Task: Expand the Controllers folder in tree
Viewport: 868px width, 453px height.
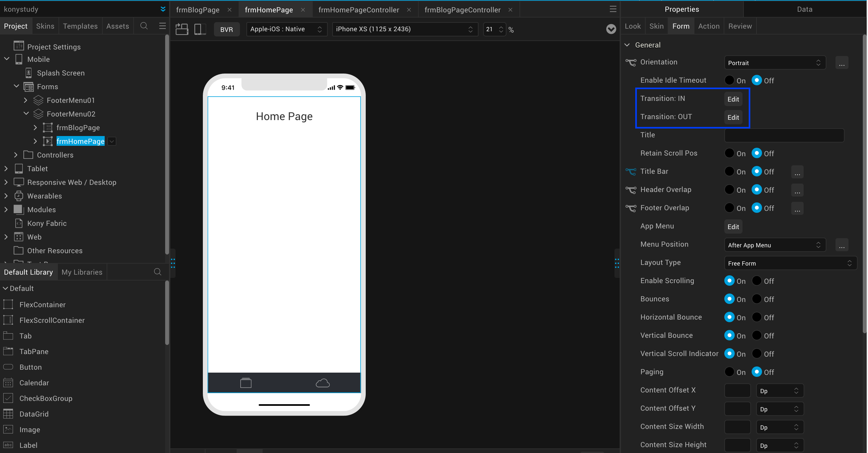Action: point(16,155)
